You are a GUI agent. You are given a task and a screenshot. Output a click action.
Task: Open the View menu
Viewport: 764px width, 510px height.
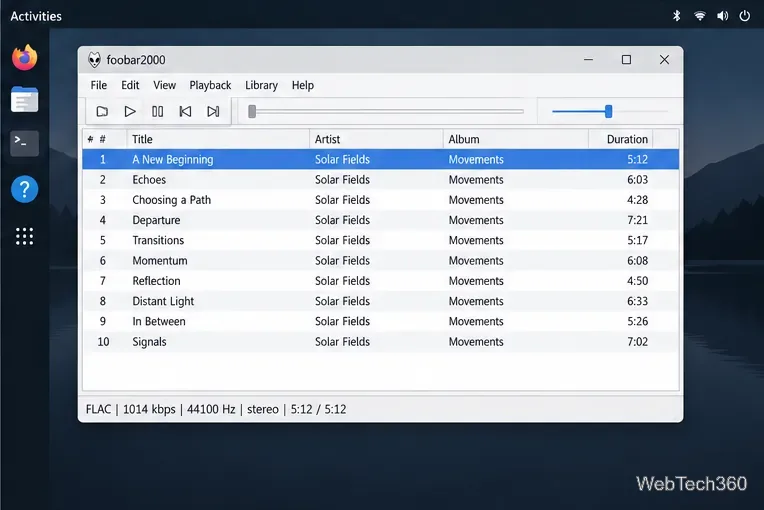coord(164,85)
